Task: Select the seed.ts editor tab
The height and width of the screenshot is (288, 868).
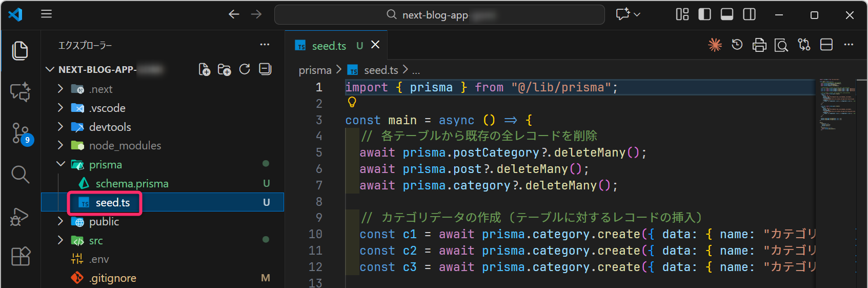Action: point(329,46)
